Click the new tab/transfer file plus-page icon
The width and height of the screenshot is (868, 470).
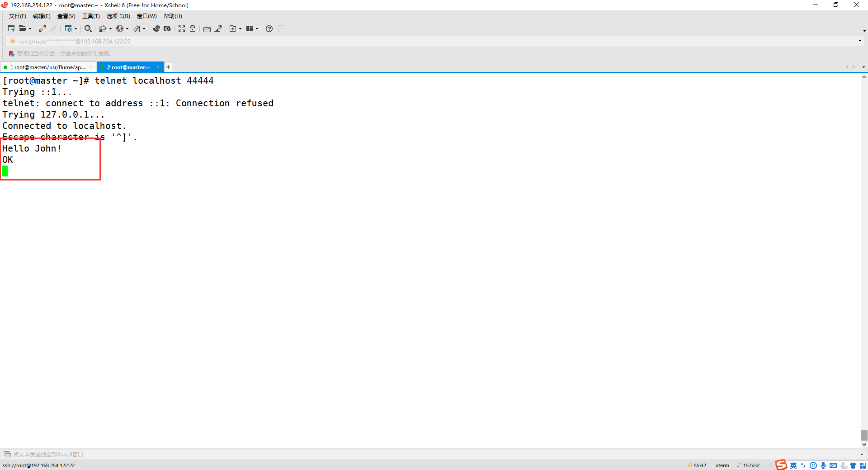(233, 28)
